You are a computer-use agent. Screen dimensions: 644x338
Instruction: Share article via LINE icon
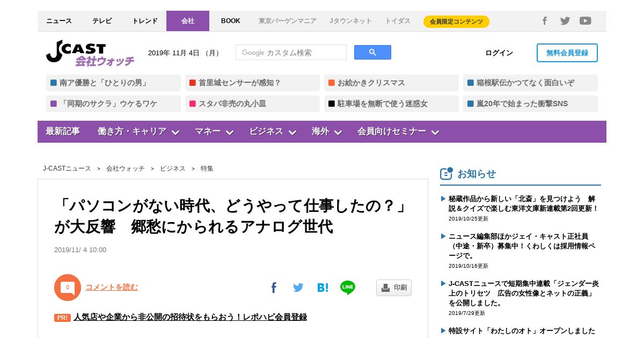348,288
